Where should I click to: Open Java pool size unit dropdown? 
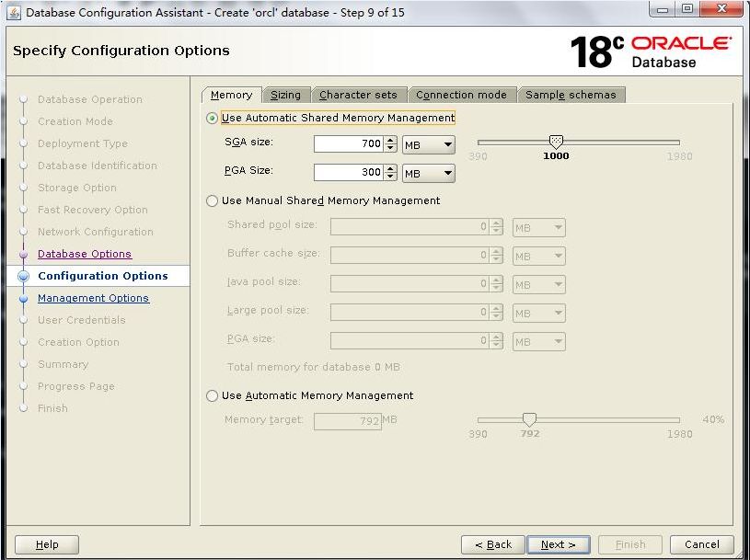(539, 285)
